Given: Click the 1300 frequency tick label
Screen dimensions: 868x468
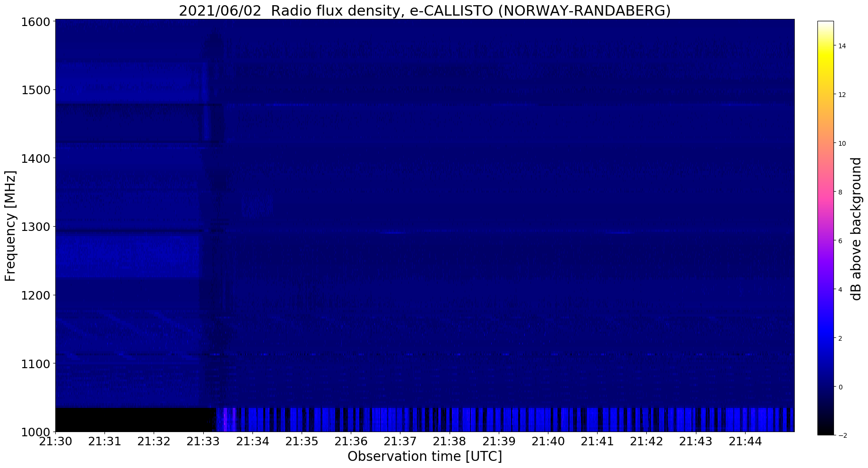Looking at the screenshot, I should pos(36,227).
